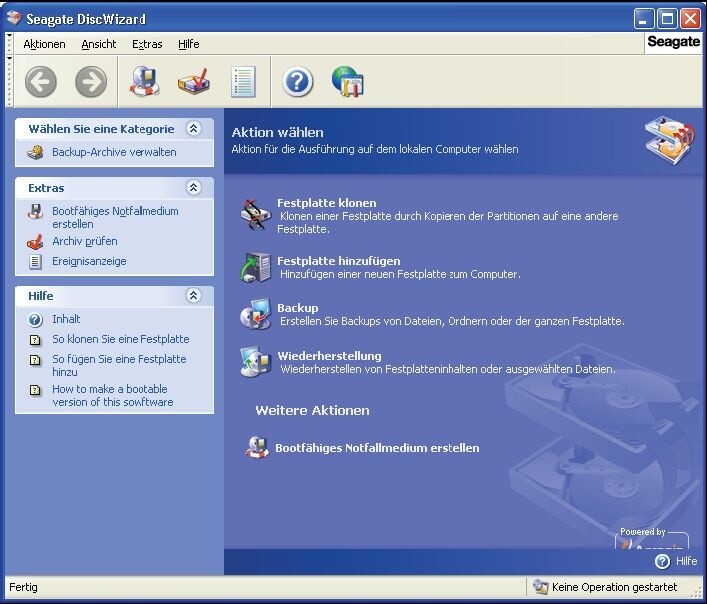Go back with the left arrow toolbar button
The height and width of the screenshot is (604, 707).
click(41, 82)
